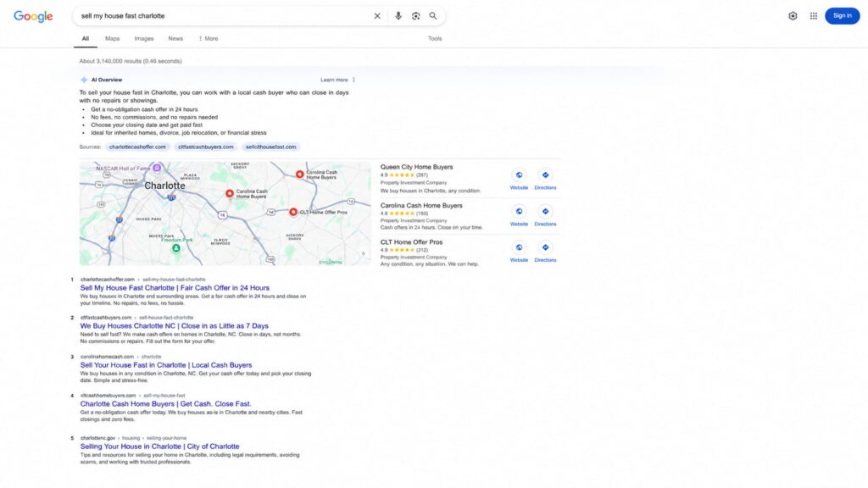Image resolution: width=868 pixels, height=488 pixels.
Task: Click Learn more in AI Overview
Action: point(334,80)
